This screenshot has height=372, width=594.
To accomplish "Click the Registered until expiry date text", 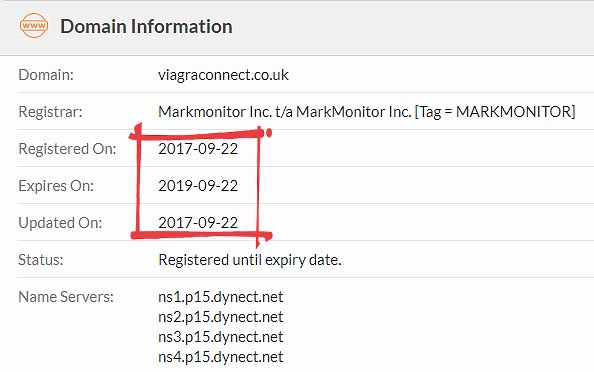I will coord(250,260).
